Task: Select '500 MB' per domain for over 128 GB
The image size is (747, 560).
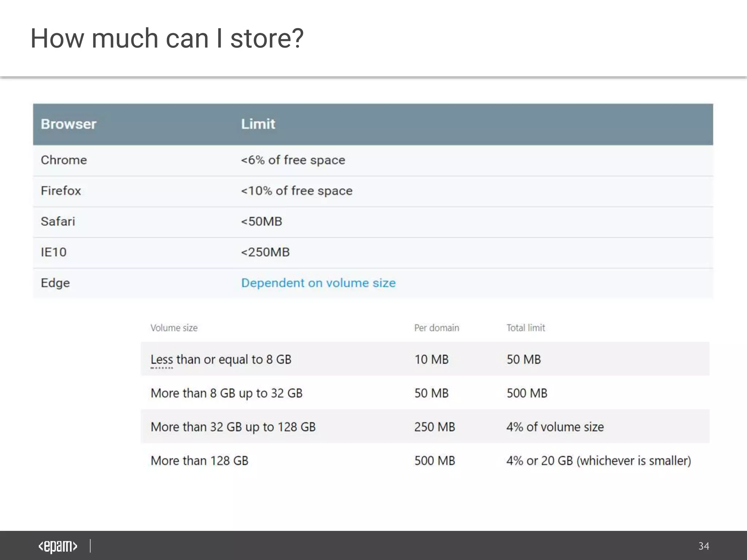Action: [435, 461]
